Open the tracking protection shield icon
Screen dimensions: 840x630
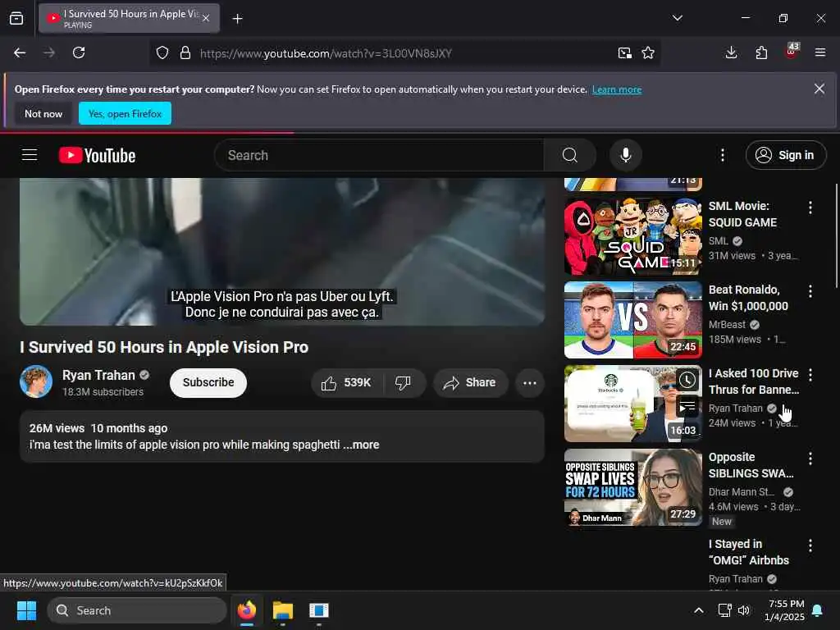tap(162, 52)
